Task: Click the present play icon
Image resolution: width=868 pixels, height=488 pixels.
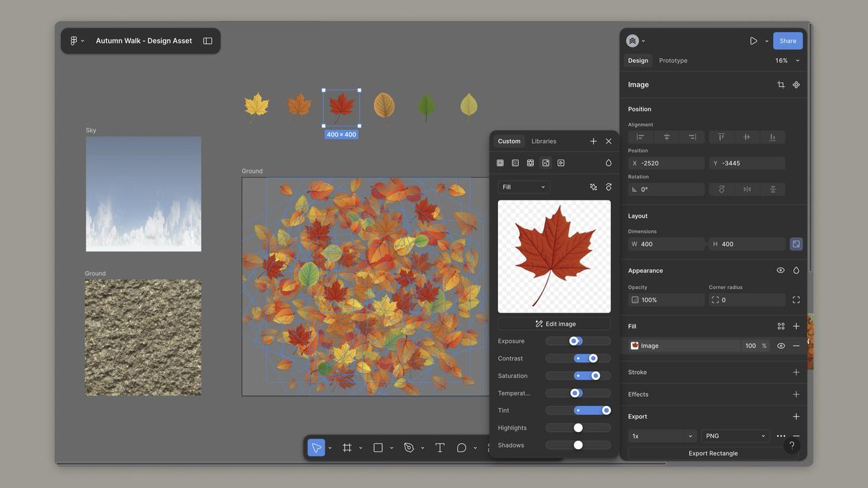Action: pos(753,41)
